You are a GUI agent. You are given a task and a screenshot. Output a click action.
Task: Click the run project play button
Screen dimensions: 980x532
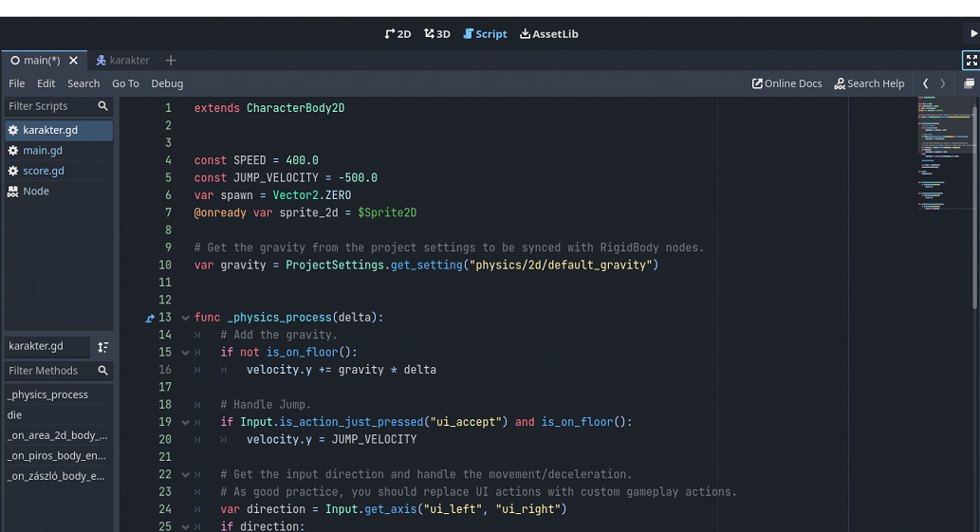[973, 33]
